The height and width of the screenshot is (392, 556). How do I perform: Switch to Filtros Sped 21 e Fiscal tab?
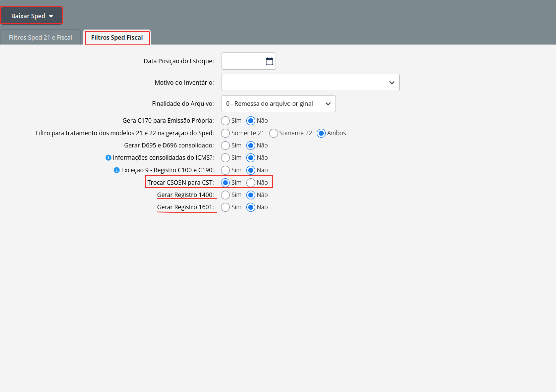pyautogui.click(x=40, y=38)
